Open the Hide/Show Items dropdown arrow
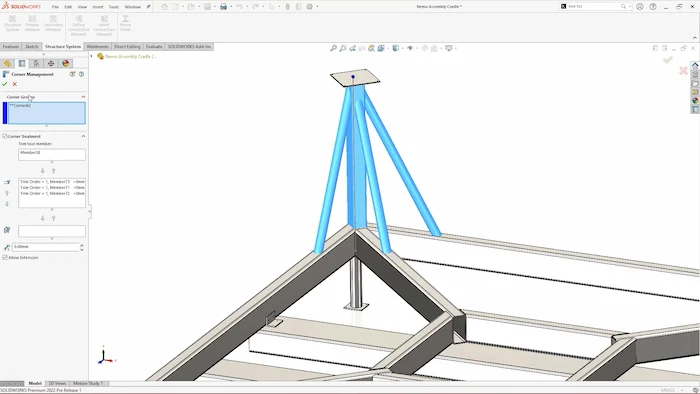The width and height of the screenshot is (700, 394). point(417,48)
